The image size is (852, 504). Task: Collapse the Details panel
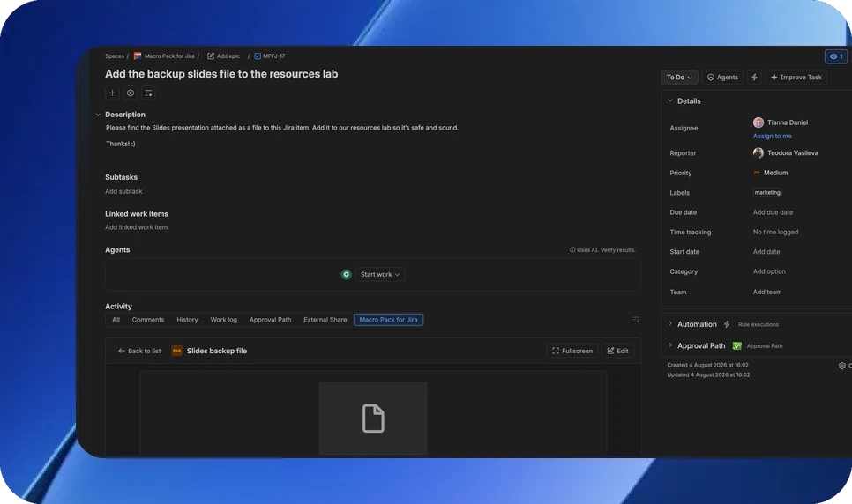[x=670, y=100]
